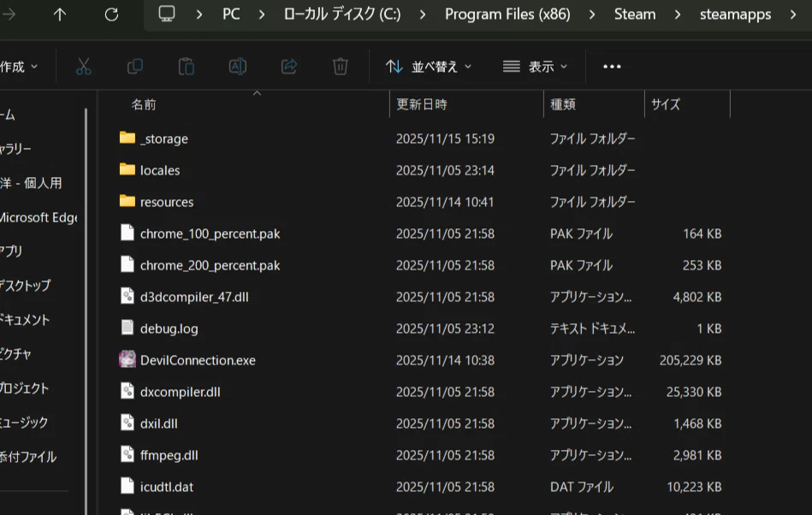Click the Copy icon in toolbar
The image size is (812, 515).
(134, 67)
